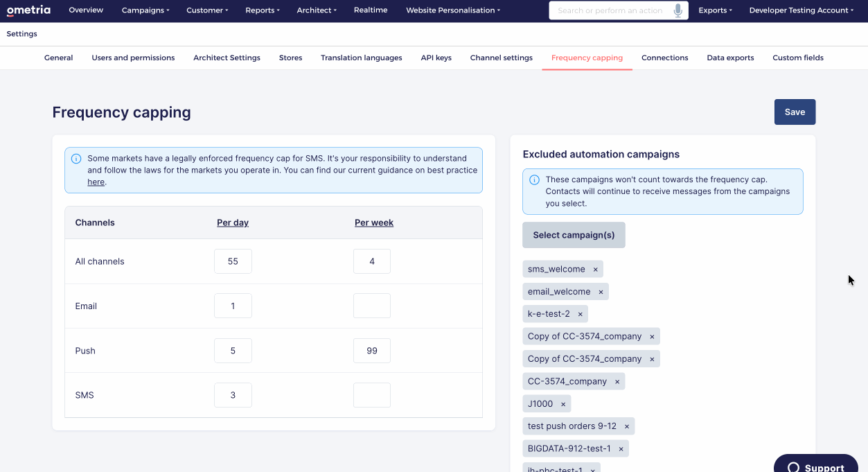Remove BIGDATA-912-test-1 campaign tag
868x472 pixels.
[621, 449]
